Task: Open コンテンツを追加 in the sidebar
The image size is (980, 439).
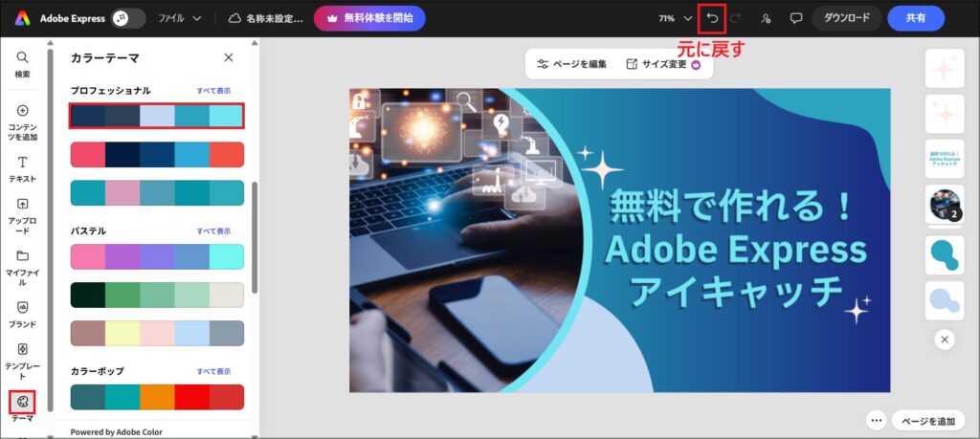Action: 23,123
